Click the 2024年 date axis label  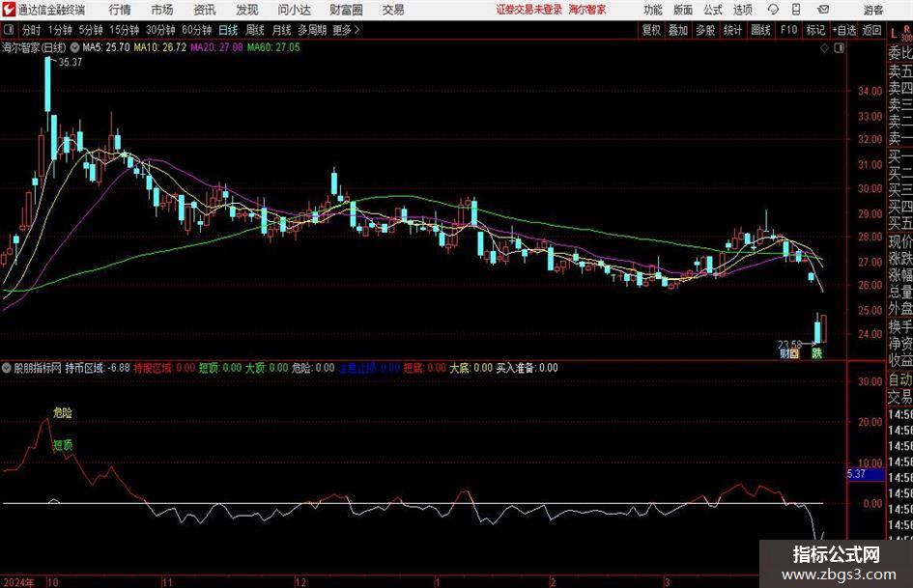tap(18, 582)
